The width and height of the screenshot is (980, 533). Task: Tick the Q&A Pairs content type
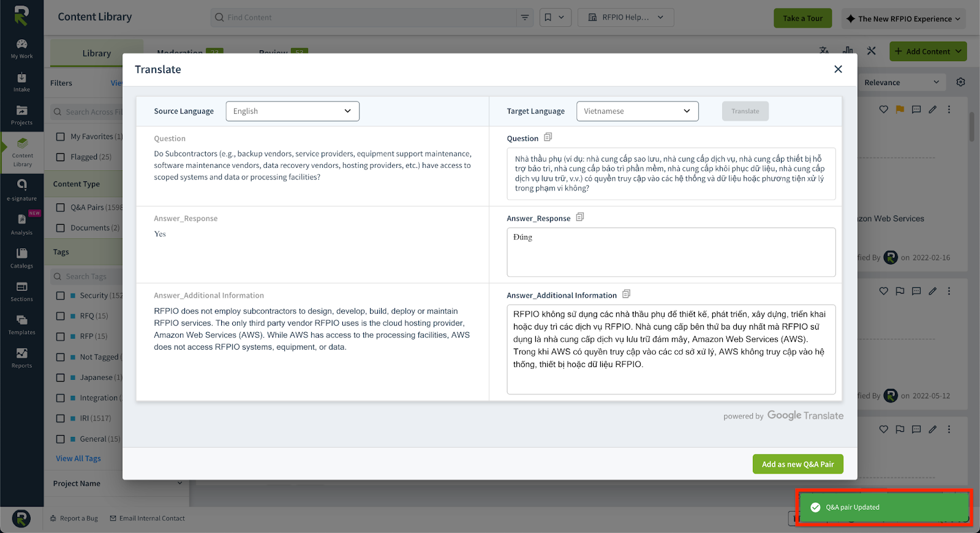click(x=60, y=207)
